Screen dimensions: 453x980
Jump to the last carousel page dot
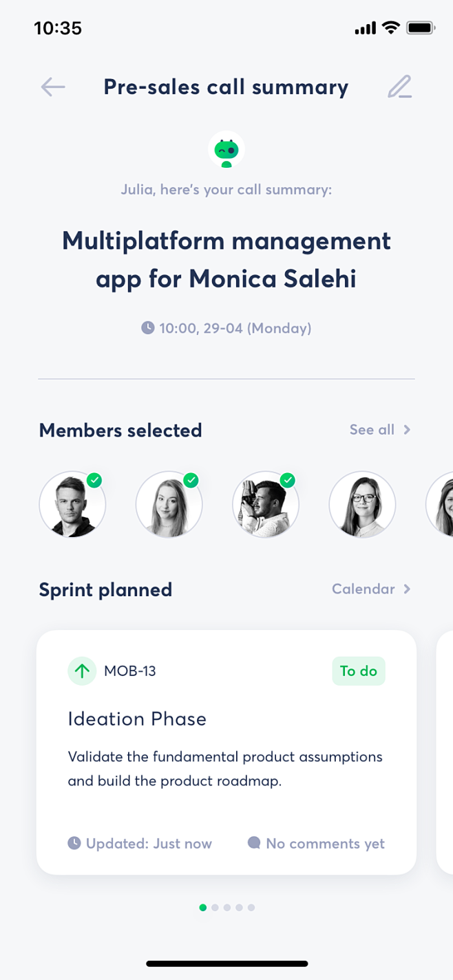[251, 908]
